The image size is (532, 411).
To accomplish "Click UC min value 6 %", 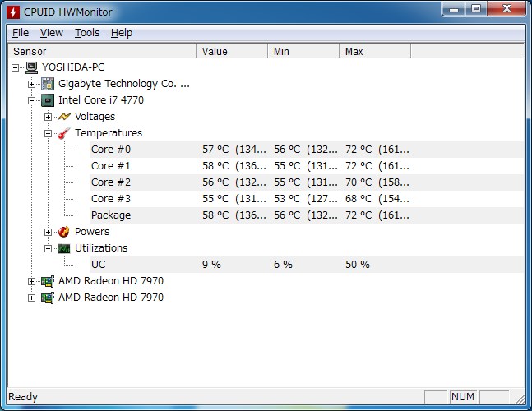I will (x=283, y=265).
